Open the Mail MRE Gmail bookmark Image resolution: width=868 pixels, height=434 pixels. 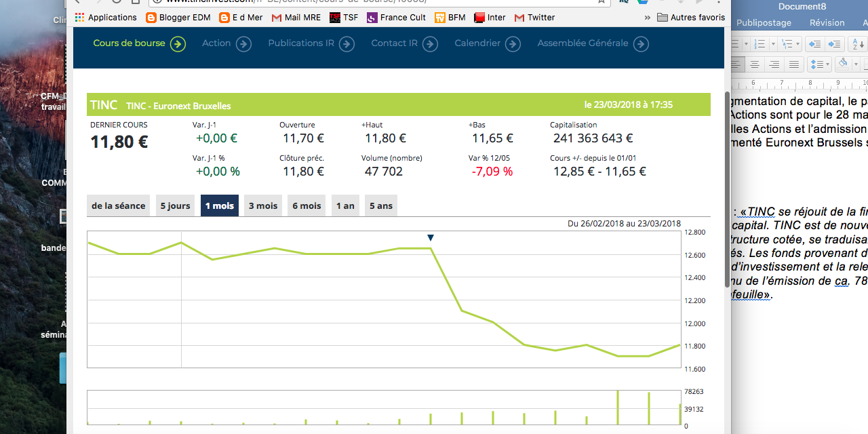point(296,18)
